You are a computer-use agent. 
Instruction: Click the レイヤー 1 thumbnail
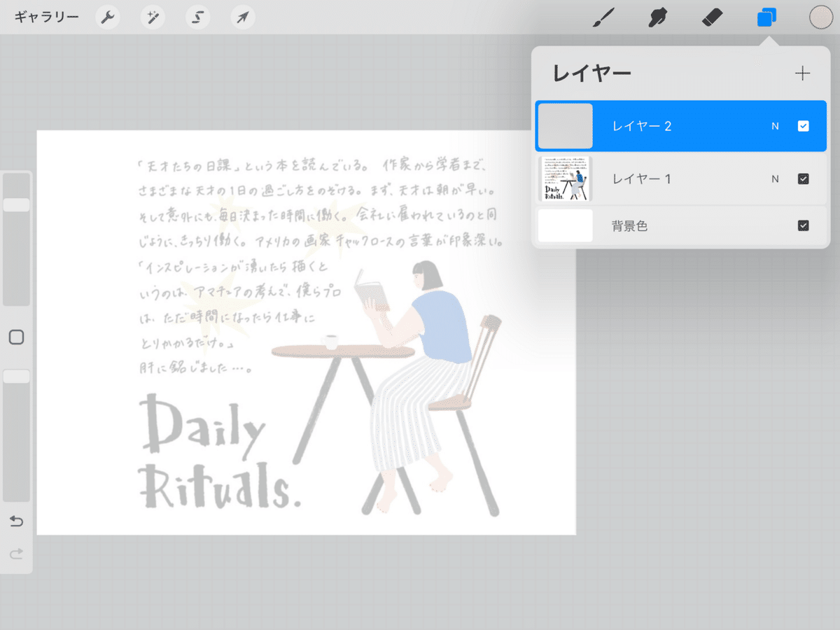pos(566,178)
